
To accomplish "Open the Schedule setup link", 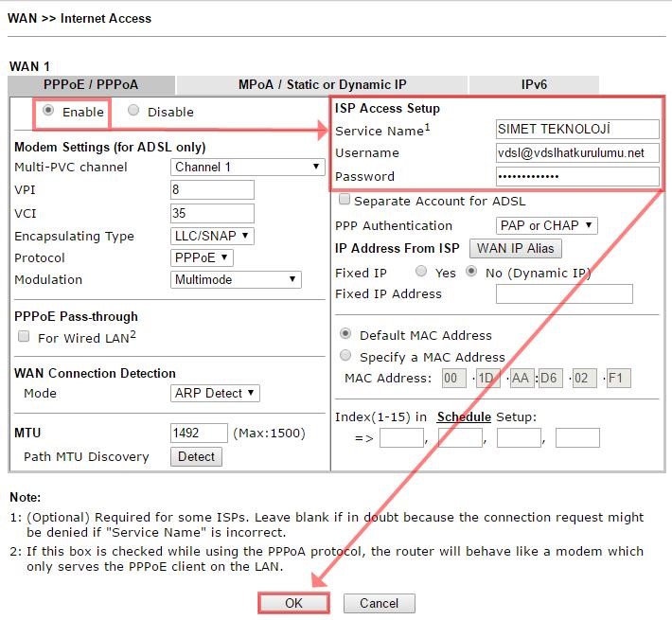I will pyautogui.click(x=464, y=416).
